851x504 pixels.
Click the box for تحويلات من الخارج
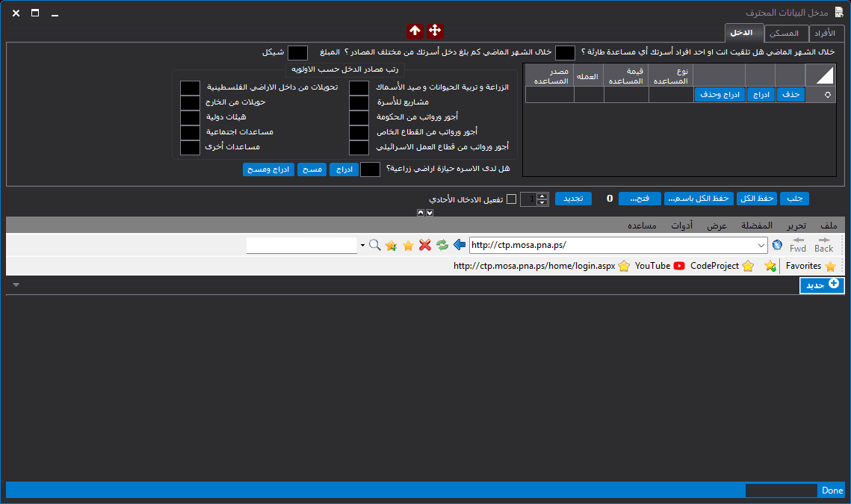[x=190, y=102]
